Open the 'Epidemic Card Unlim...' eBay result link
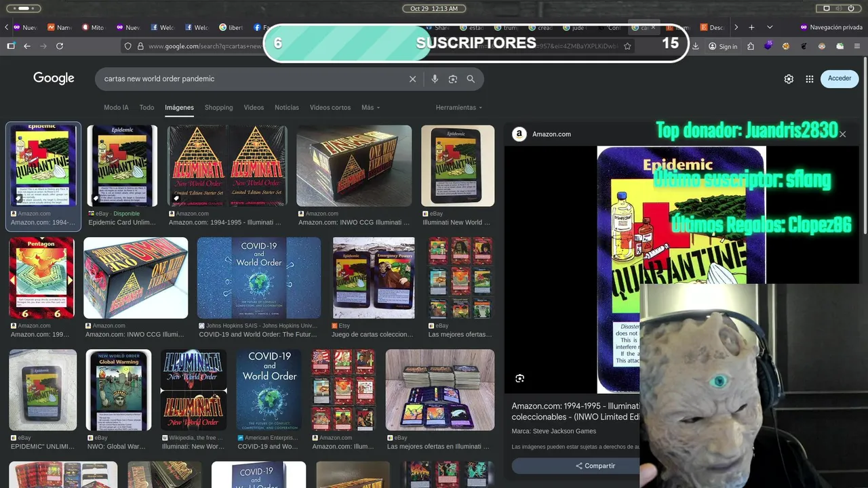868x488 pixels. [x=122, y=222]
